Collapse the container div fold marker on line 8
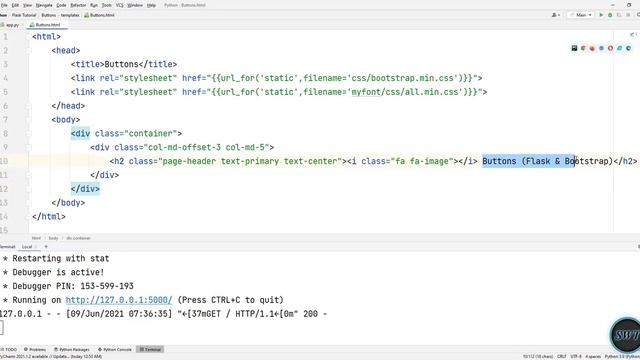This screenshot has width=640, height=360. [x=29, y=134]
